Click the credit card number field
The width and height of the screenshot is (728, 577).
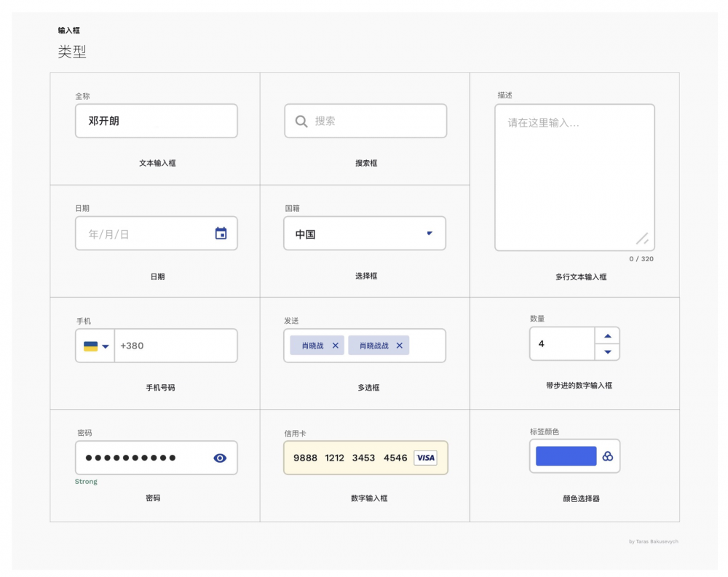(351, 458)
